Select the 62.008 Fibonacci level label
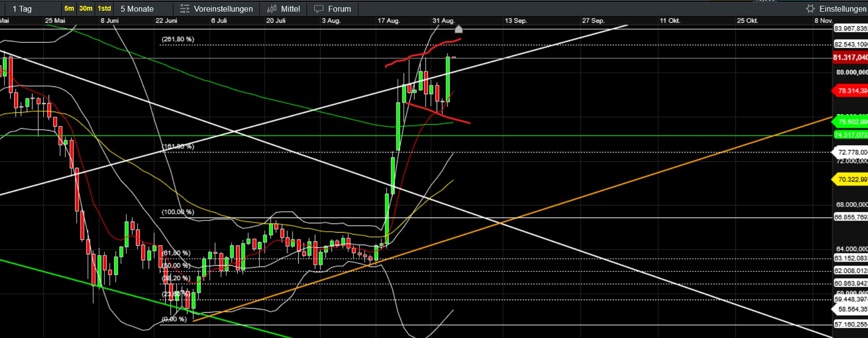The height and width of the screenshot is (338, 868). point(851,270)
